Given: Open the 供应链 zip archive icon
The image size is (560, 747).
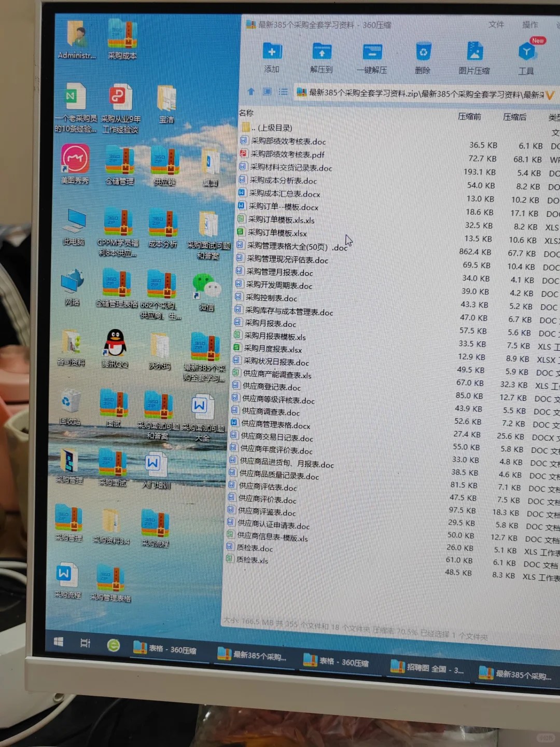Looking at the screenshot, I should point(165,167).
